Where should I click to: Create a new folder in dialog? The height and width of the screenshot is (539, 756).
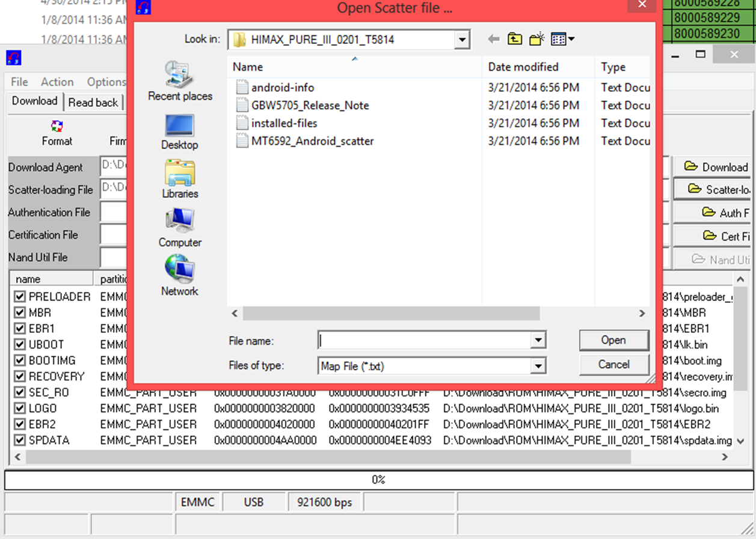coord(536,40)
